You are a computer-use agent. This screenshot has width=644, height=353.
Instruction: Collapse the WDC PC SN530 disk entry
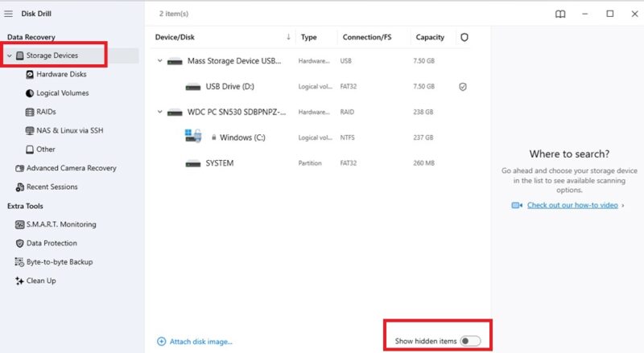159,113
